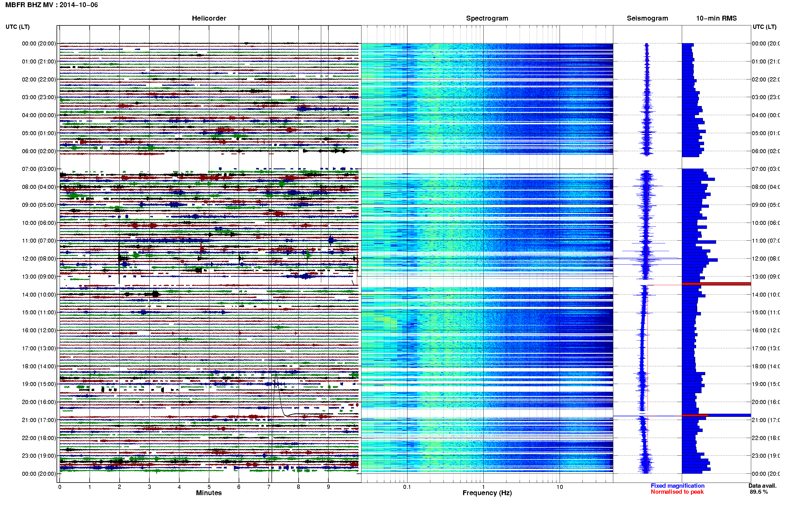The height and width of the screenshot is (508, 812).
Task: Click the 03:00 (23:00) label on left axis
Action: tap(39, 97)
